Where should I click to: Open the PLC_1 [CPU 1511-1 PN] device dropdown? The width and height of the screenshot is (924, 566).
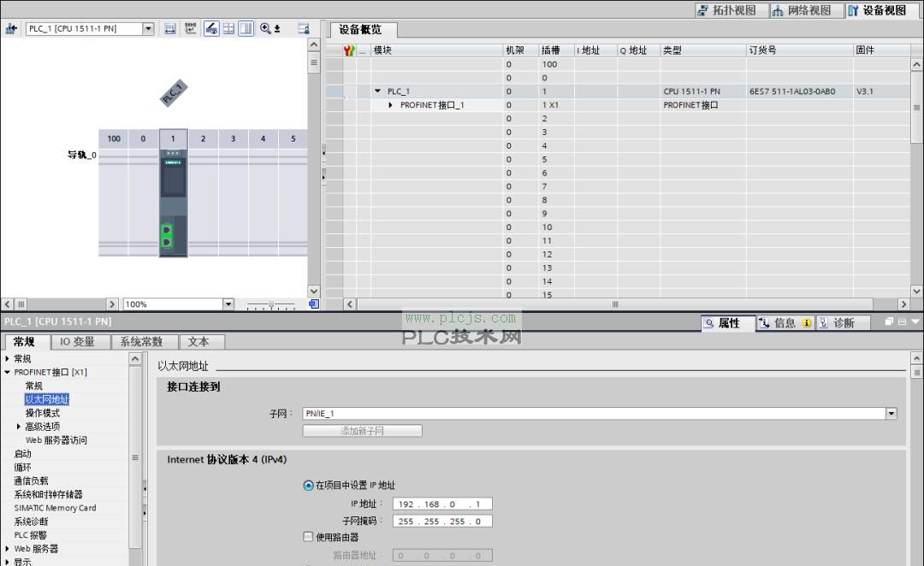coord(150,28)
